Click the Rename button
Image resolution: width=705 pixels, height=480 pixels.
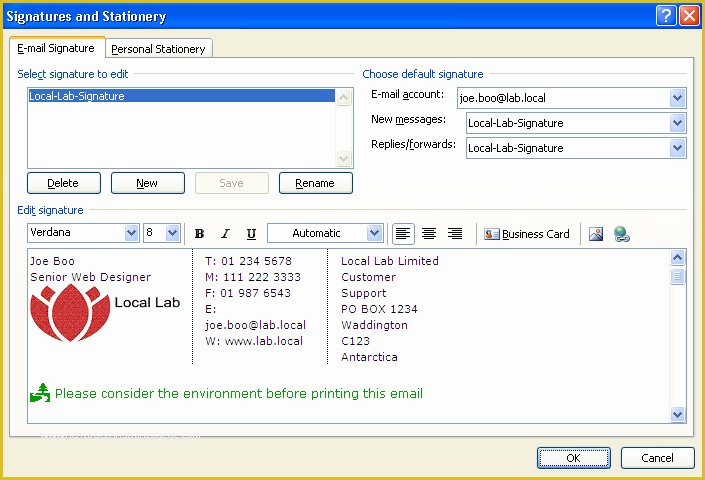pyautogui.click(x=316, y=183)
